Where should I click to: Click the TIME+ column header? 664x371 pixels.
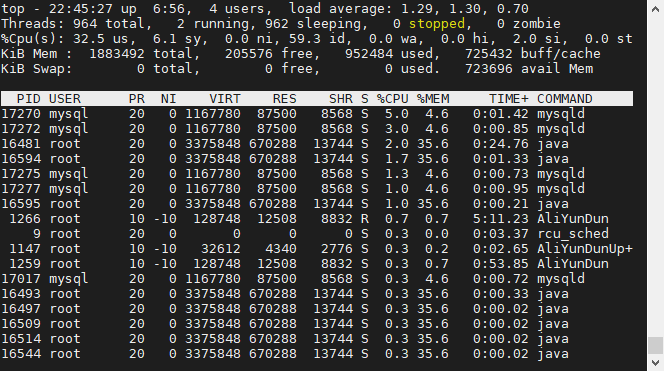(x=509, y=99)
